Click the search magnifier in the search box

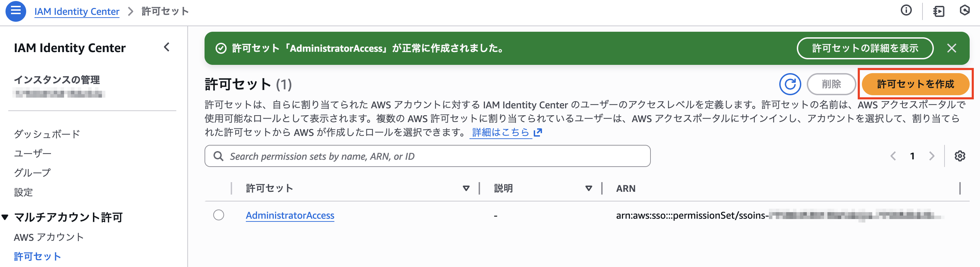218,156
